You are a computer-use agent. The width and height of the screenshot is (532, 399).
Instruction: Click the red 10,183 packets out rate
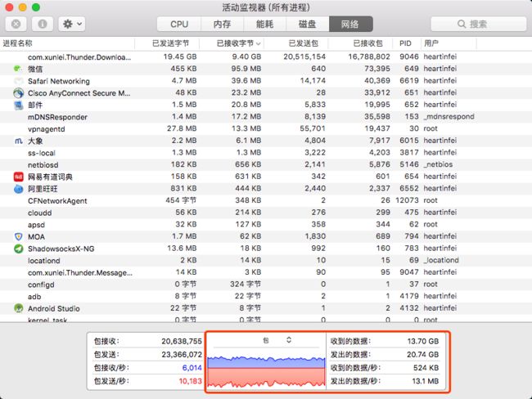[190, 381]
